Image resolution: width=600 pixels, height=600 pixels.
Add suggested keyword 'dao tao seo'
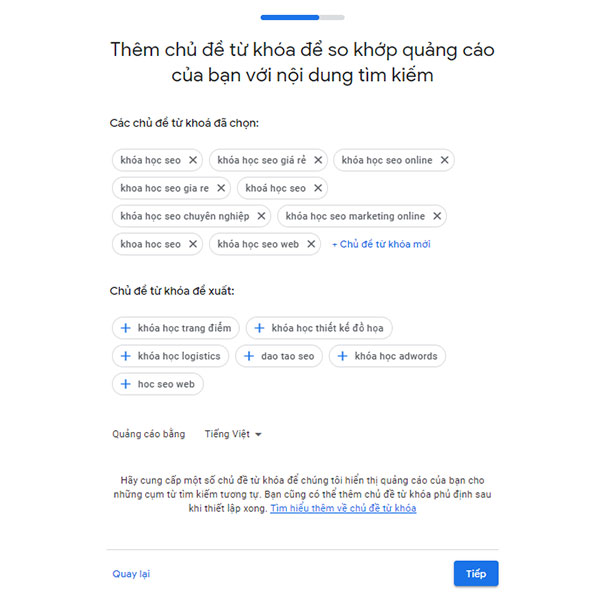tap(279, 356)
